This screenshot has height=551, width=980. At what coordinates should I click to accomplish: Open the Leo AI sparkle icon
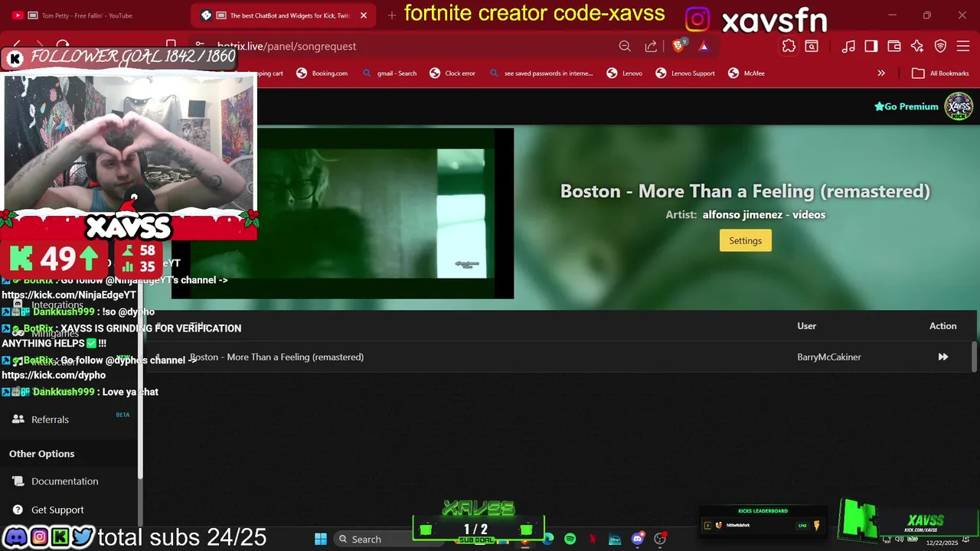click(917, 46)
